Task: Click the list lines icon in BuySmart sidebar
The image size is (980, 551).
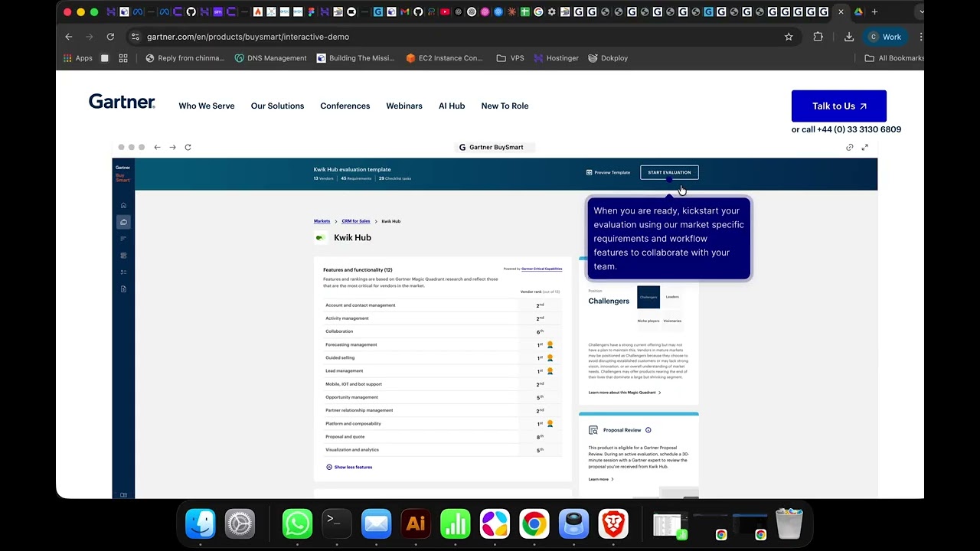Action: point(123,239)
